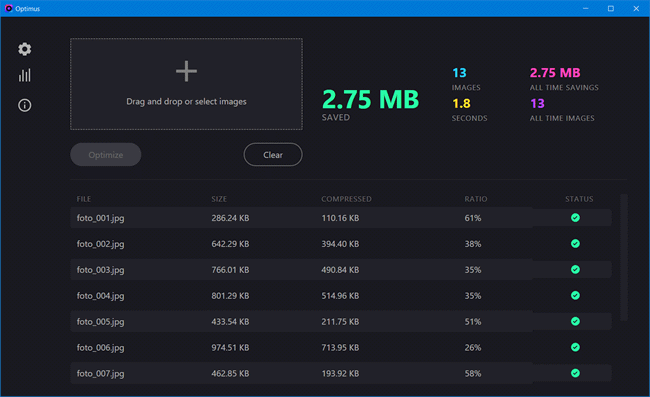
Task: Minimize the Optimus window
Action: pos(585,8)
